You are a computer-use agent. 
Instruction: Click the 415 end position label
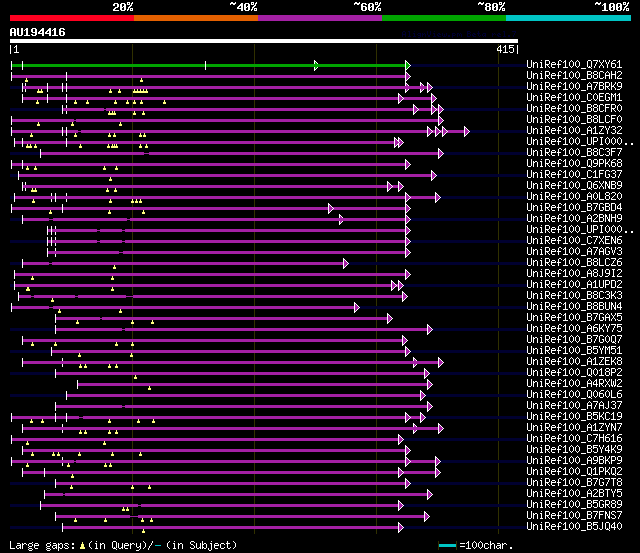(x=505, y=49)
